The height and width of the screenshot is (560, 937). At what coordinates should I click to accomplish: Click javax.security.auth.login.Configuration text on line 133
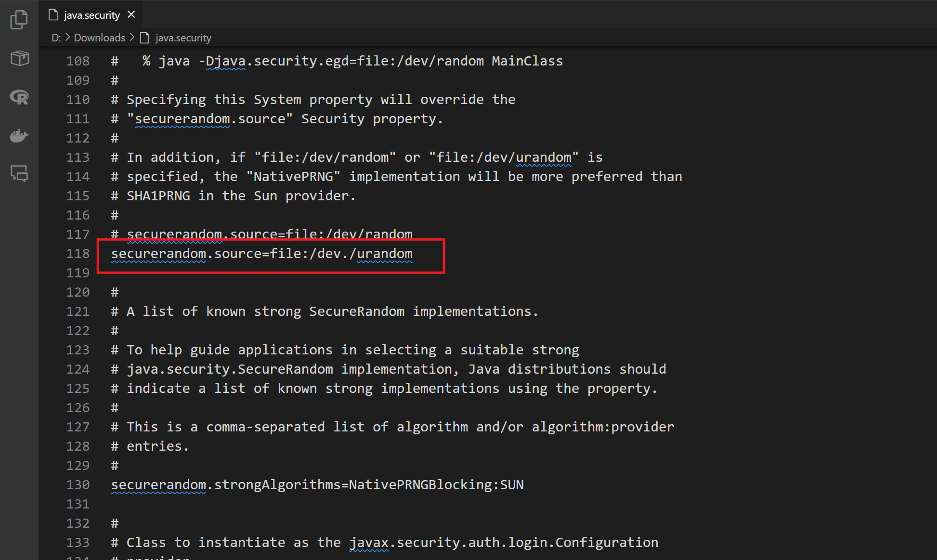coord(504,542)
